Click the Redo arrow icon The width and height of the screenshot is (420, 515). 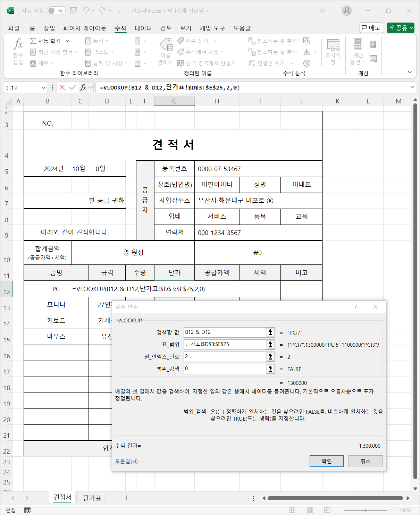coord(102,11)
